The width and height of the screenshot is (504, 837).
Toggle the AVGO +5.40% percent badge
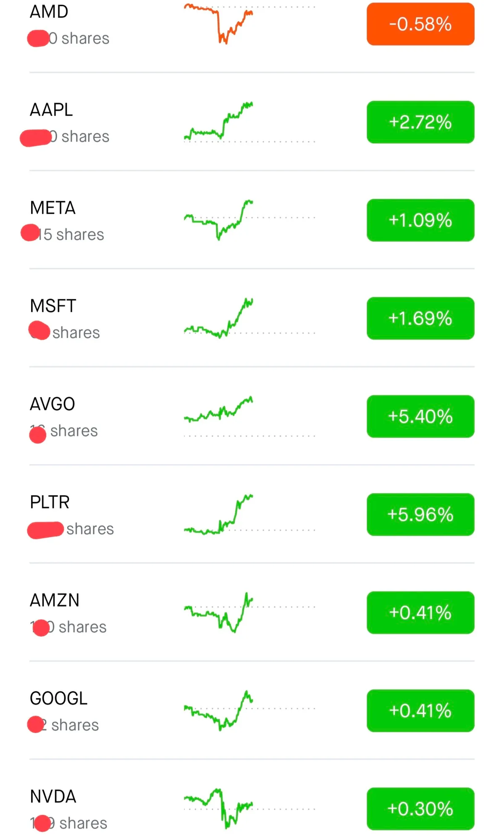coord(420,416)
